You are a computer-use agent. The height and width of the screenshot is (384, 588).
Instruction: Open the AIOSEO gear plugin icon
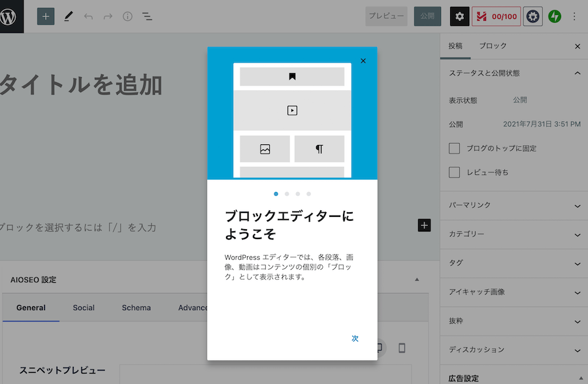coord(533,16)
